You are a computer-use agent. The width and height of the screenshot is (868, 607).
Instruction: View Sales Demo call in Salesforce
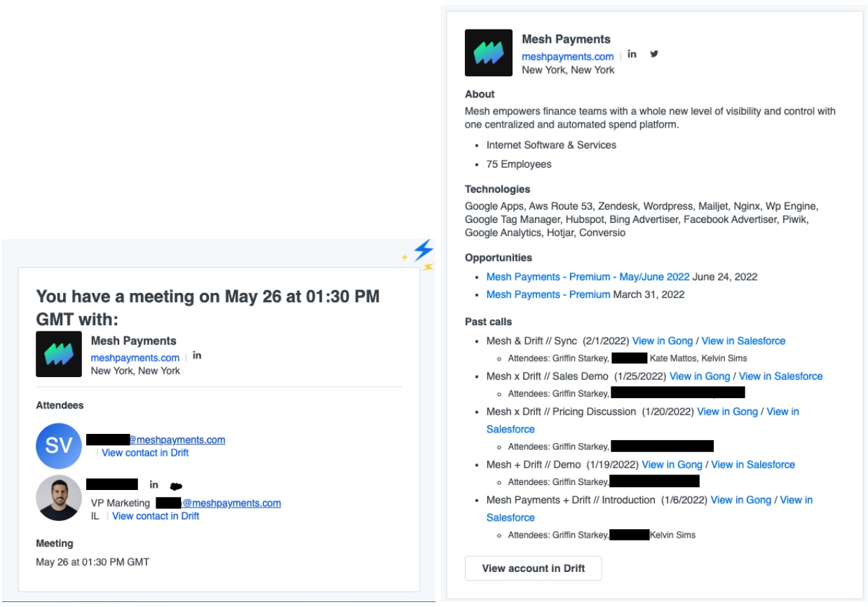click(781, 376)
